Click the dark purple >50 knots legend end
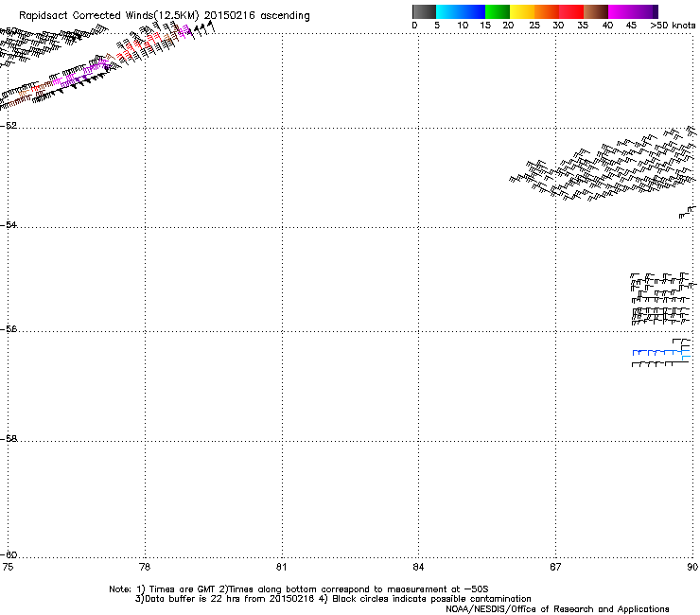The width and height of the screenshot is (700, 615). point(656,11)
